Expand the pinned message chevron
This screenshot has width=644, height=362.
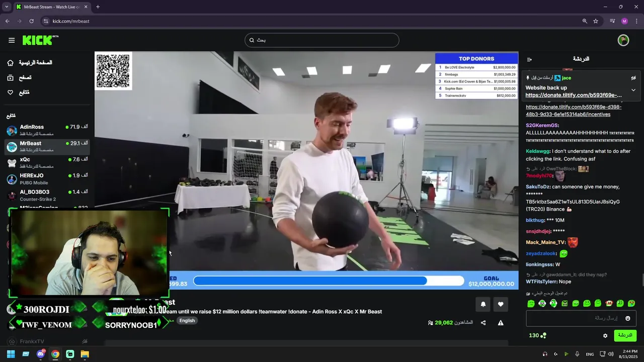point(633,90)
